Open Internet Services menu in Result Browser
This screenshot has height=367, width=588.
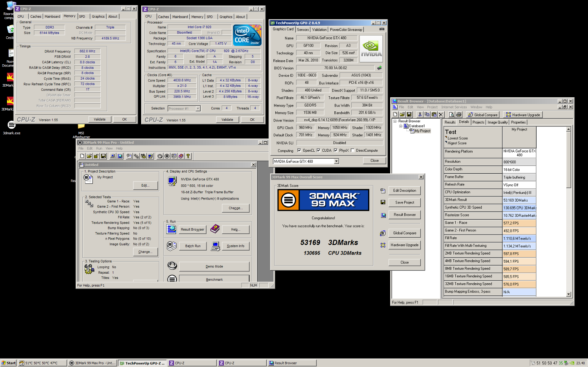click(x=454, y=107)
